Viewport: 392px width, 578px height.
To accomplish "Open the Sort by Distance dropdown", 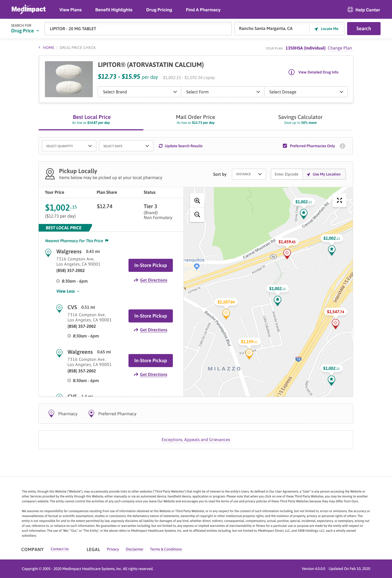I will click(249, 174).
